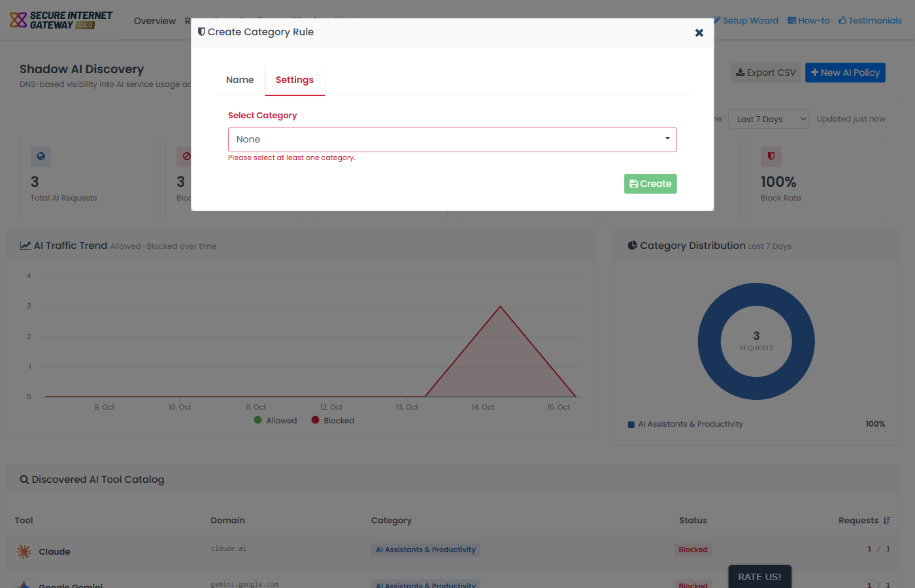Click the globe icon on Total AI Requests card
This screenshot has height=588, width=915.
[x=41, y=156]
